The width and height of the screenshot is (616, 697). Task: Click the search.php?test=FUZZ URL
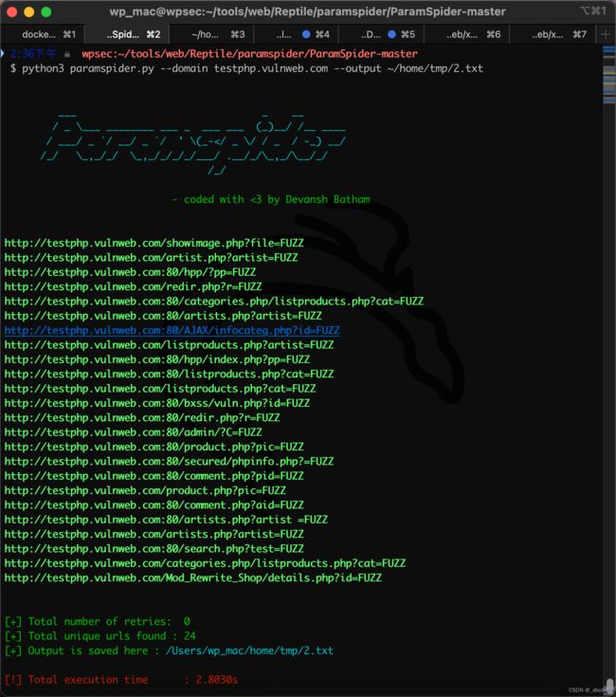(154, 548)
